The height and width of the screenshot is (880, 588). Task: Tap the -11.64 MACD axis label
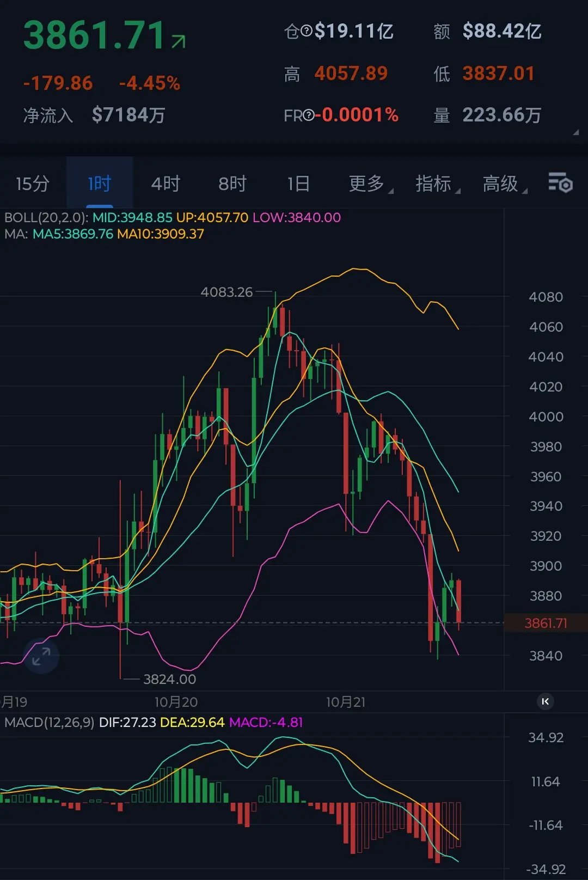pos(545,825)
